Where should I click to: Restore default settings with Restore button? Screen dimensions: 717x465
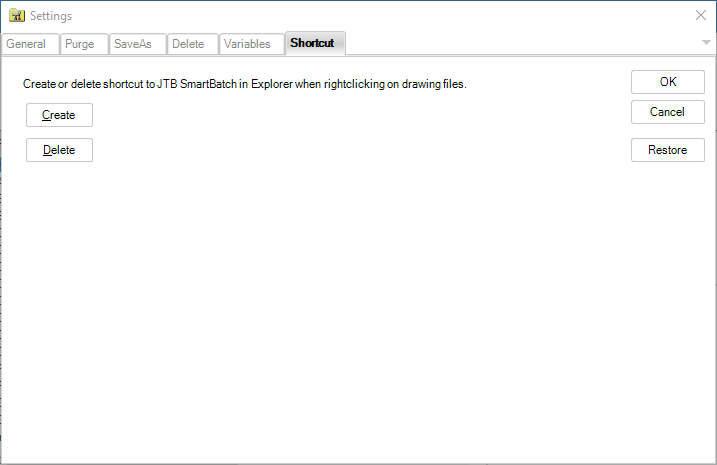[x=668, y=150]
